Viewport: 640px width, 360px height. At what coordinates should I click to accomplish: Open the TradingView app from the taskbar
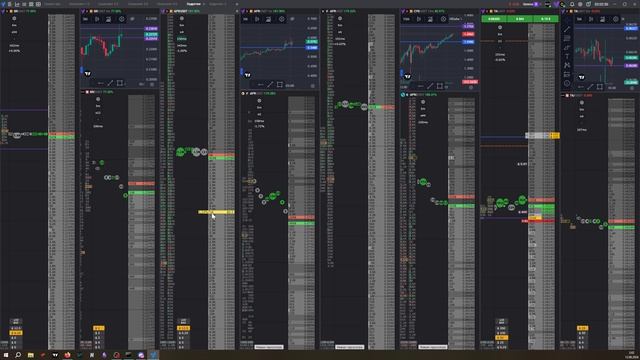coord(55,355)
